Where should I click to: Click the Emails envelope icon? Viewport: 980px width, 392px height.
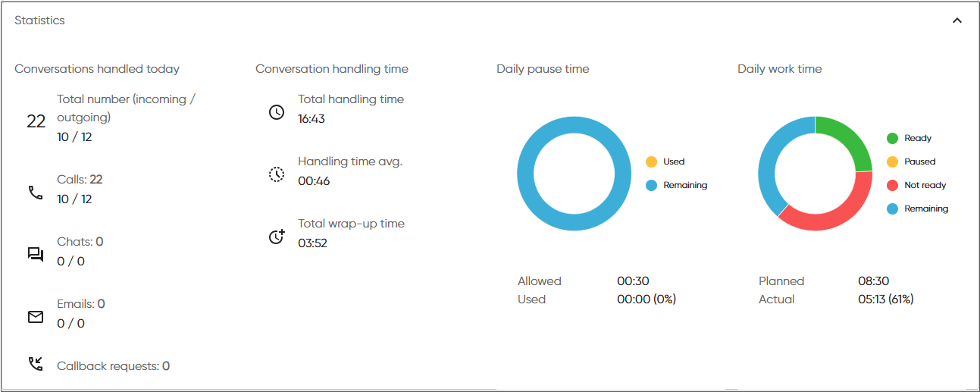click(36, 317)
